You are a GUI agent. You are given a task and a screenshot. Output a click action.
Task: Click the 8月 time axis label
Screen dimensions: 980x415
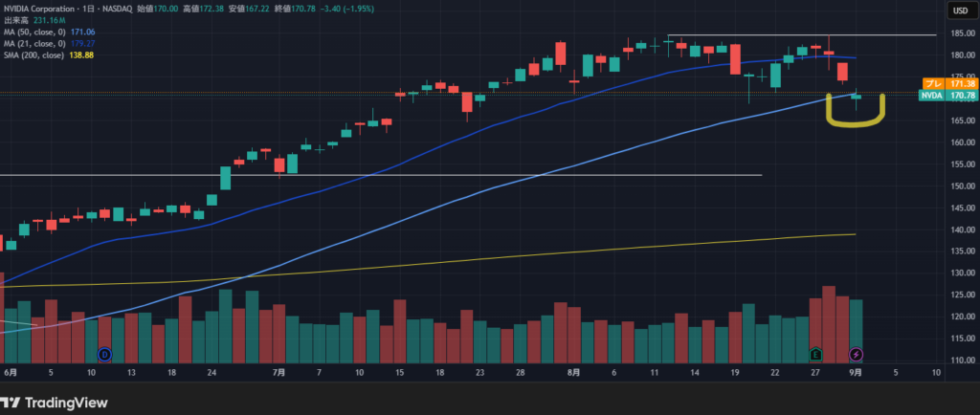pyautogui.click(x=574, y=373)
